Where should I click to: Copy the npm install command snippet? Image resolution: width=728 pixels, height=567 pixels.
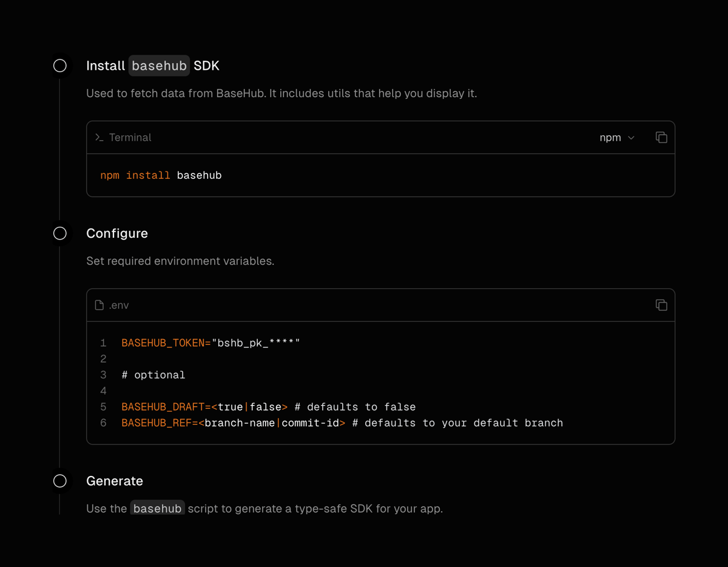pos(661,137)
